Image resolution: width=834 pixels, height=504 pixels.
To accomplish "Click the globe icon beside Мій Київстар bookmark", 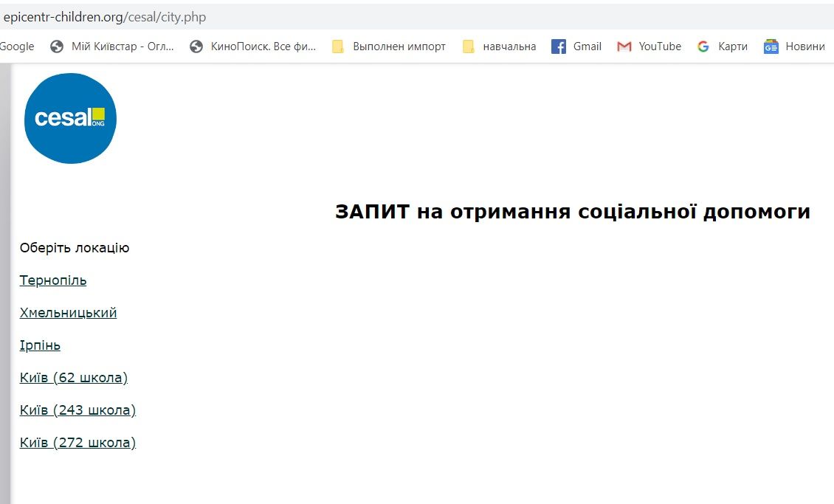I will [x=57, y=46].
